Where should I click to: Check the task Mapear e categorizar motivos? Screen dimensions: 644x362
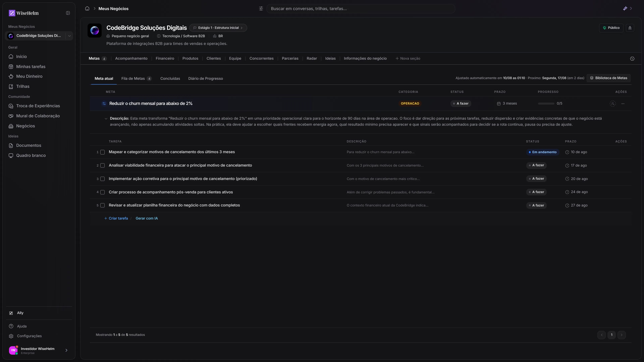pos(102,152)
